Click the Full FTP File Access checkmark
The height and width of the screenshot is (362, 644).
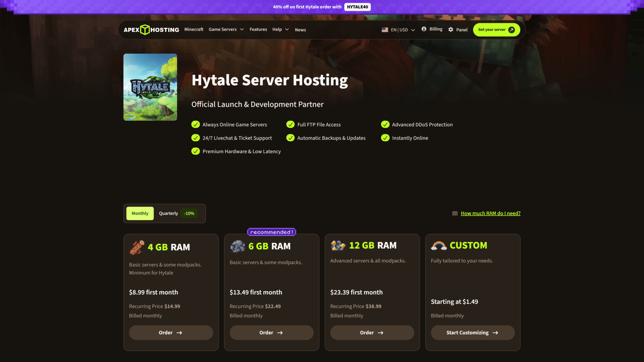coord(290,124)
